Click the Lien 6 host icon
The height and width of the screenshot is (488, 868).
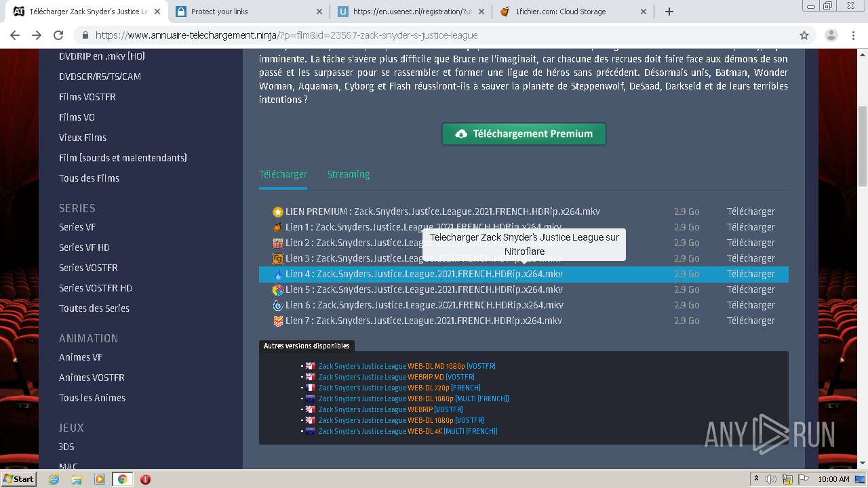277,306
